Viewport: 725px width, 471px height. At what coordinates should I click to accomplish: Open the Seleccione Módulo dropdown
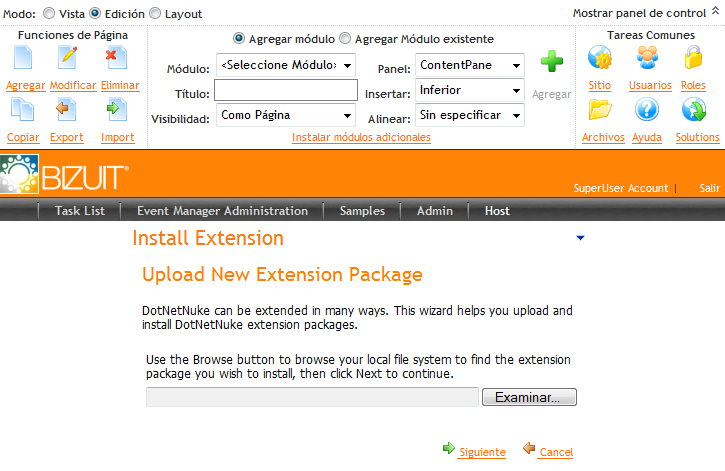286,66
